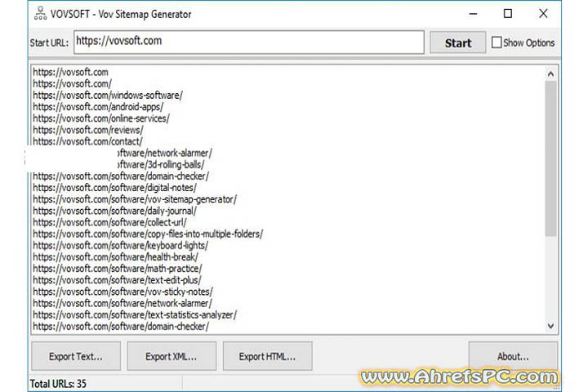Click the Vov Sitemap Generator title icon
Image resolution: width=588 pixels, height=392 pixels.
pyautogui.click(x=40, y=14)
